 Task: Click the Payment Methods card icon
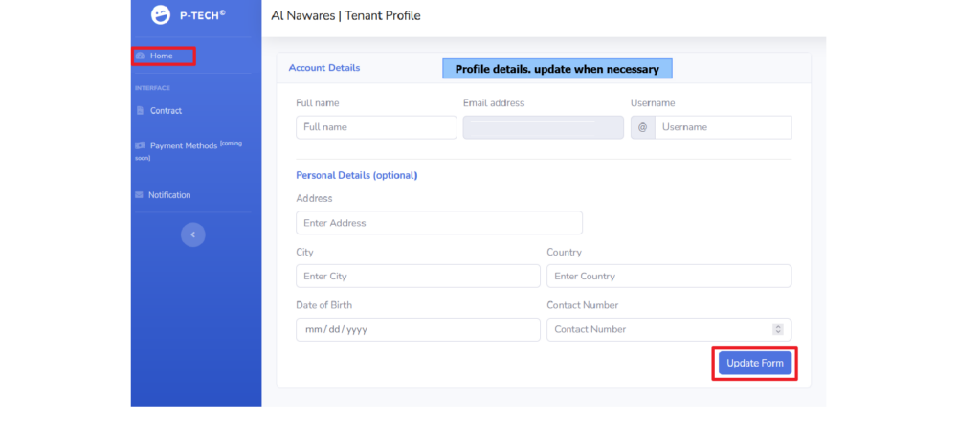tap(140, 145)
